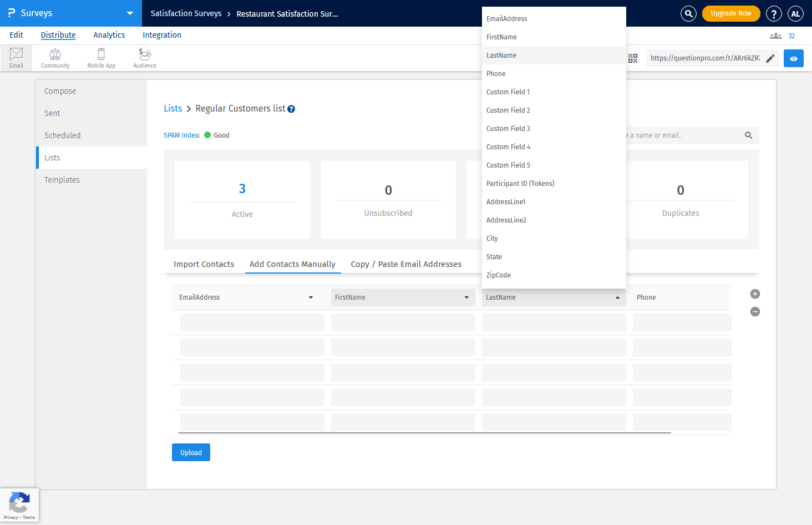Expand the FirstName column dropdown

point(466,297)
